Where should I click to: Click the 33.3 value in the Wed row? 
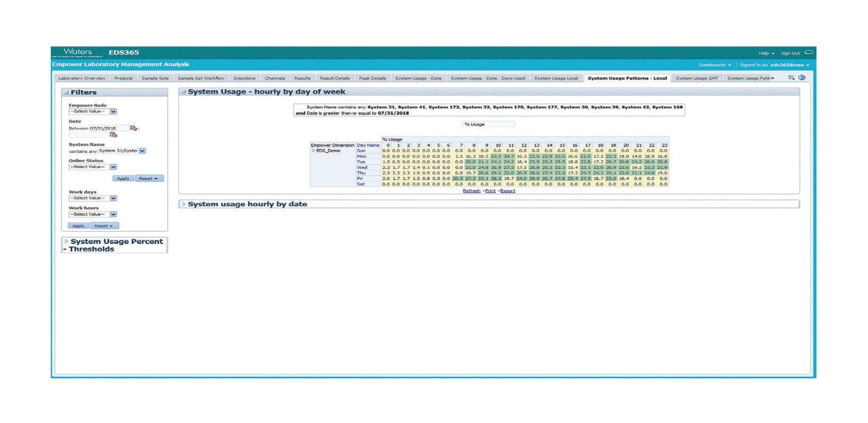tap(649, 167)
